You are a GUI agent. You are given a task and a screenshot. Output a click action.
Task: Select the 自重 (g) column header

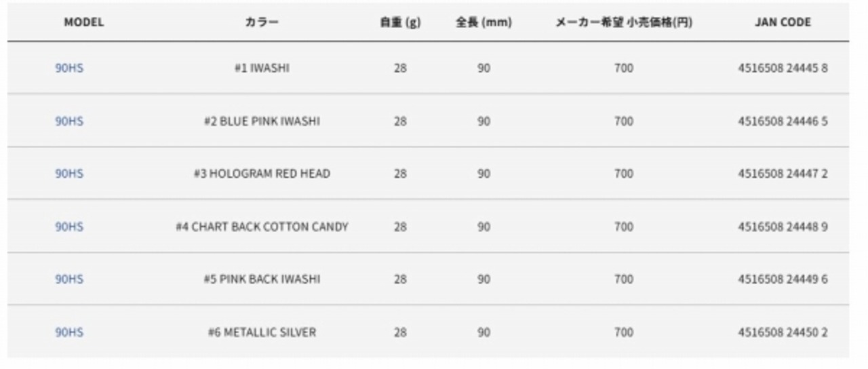[400, 22]
